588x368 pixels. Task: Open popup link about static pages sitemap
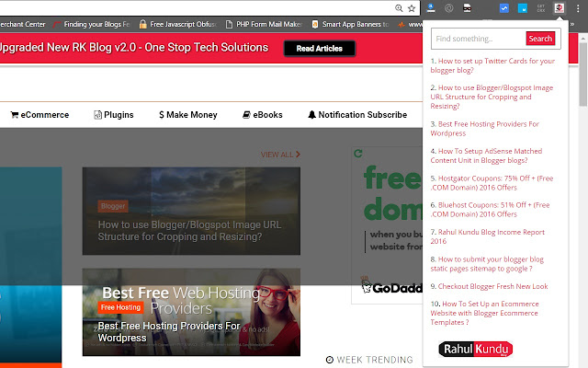coord(487,264)
